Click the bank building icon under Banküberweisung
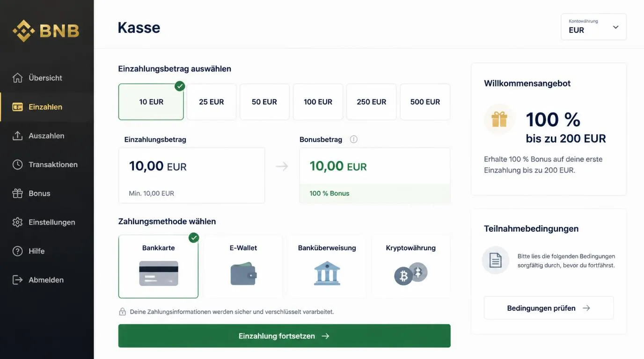 (327, 273)
